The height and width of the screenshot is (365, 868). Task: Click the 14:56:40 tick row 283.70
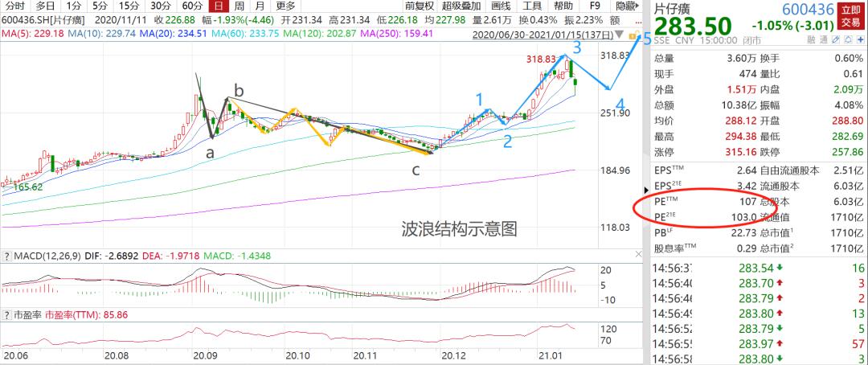pyautogui.click(x=759, y=284)
